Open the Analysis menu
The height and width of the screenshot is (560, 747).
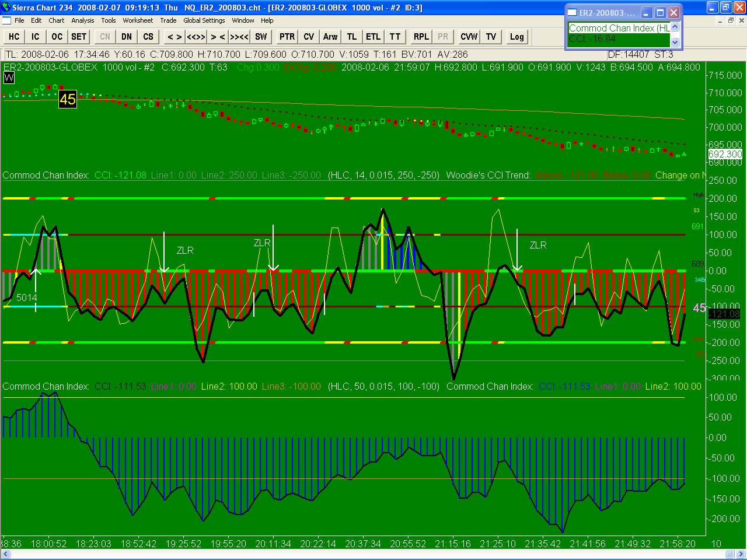click(83, 20)
